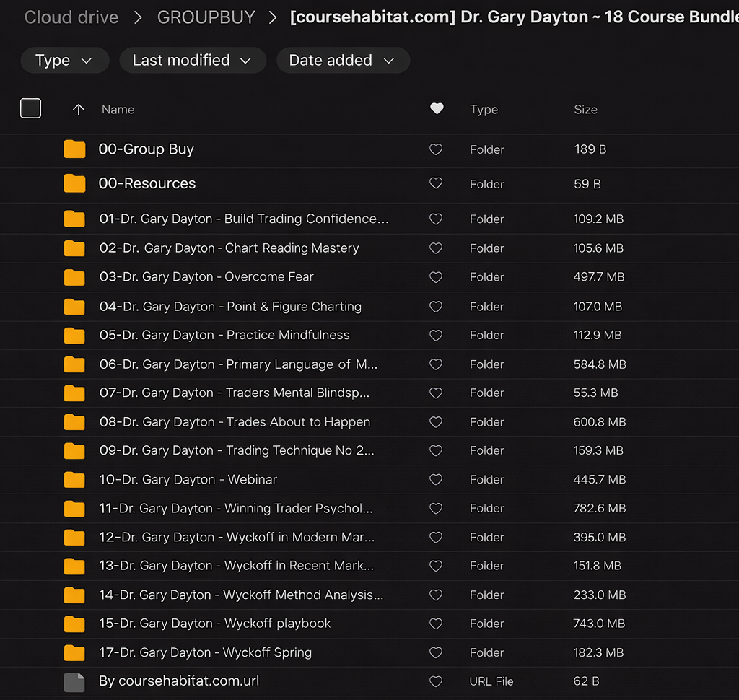
Task: Click the sort arrow beside Name header
Action: (x=79, y=110)
